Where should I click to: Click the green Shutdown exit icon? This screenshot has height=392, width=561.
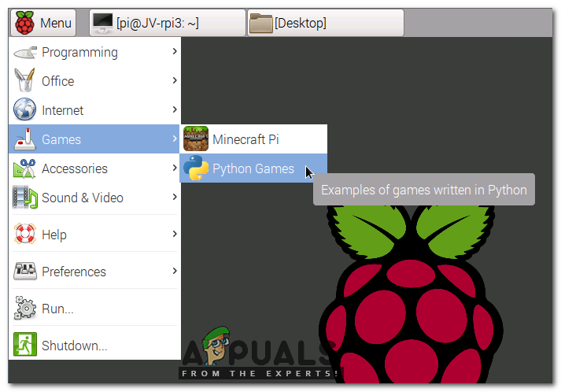[25, 344]
